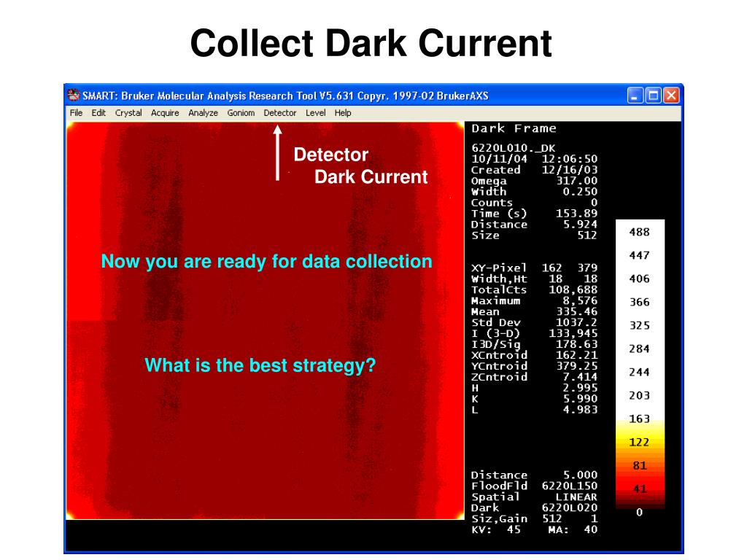Click the Mean value 335.46
747x560 pixels.
[577, 311]
